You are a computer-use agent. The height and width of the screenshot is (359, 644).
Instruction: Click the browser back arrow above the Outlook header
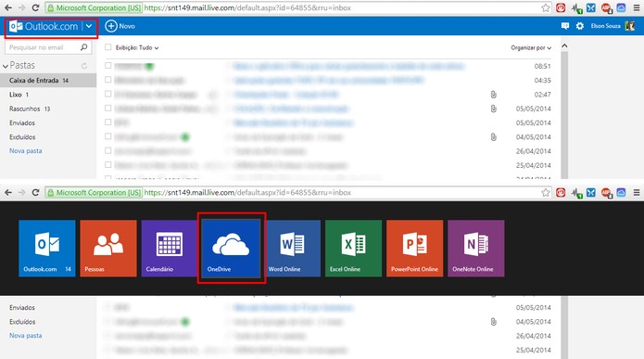tap(8, 7)
